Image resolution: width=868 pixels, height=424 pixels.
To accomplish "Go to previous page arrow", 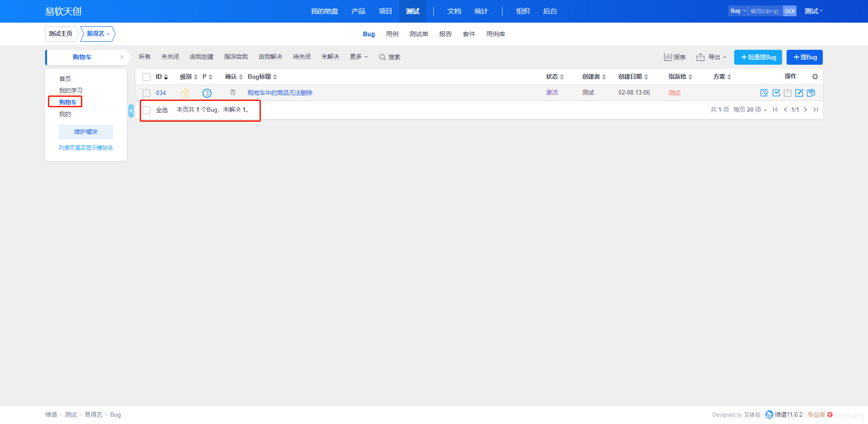I will coord(785,110).
